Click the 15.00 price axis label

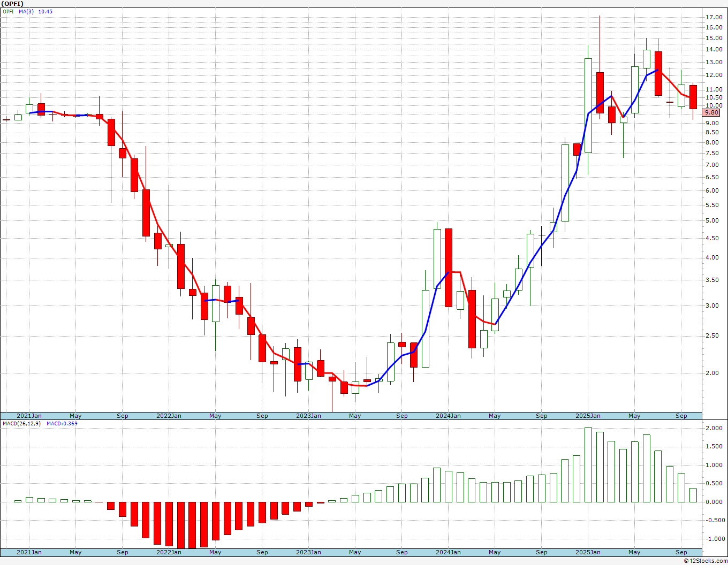pos(714,38)
